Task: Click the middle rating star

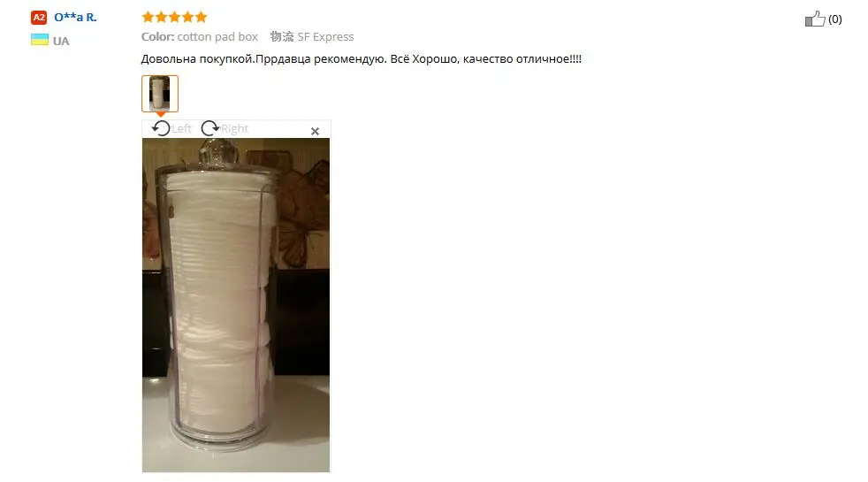Action: coord(174,17)
